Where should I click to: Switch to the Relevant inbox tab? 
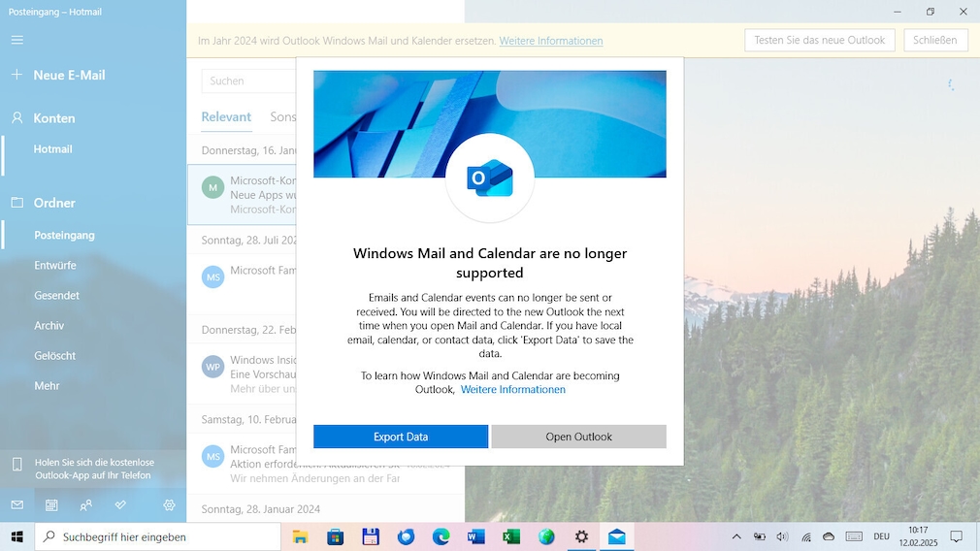(x=226, y=117)
